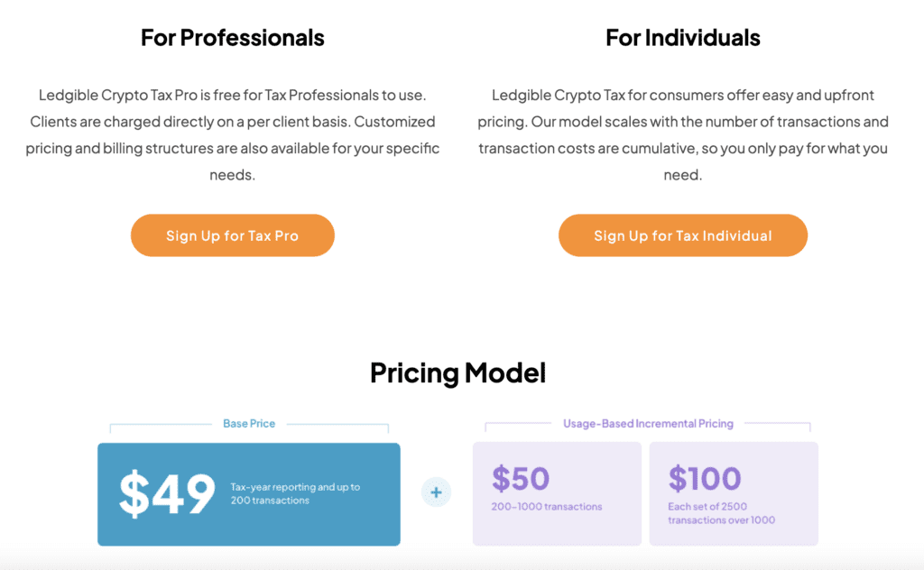This screenshot has height=570, width=924.
Task: Click the $100 price figure
Action: pos(704,478)
